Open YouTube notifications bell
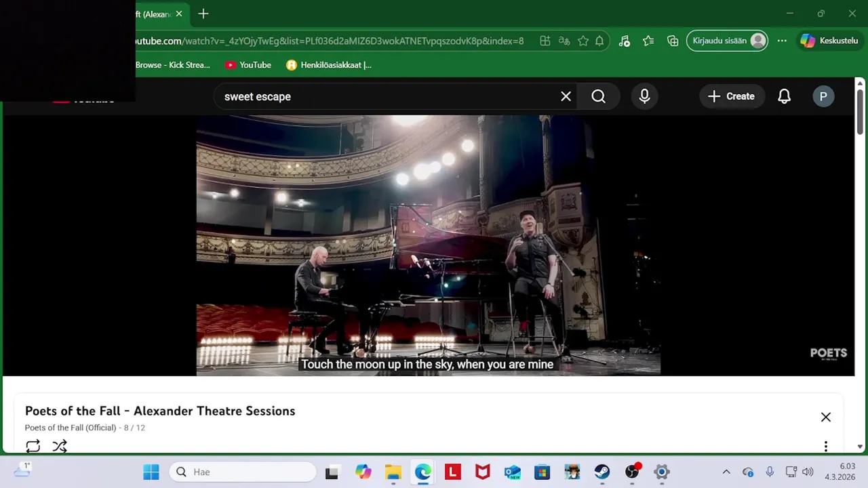The image size is (868, 488). (x=784, y=96)
